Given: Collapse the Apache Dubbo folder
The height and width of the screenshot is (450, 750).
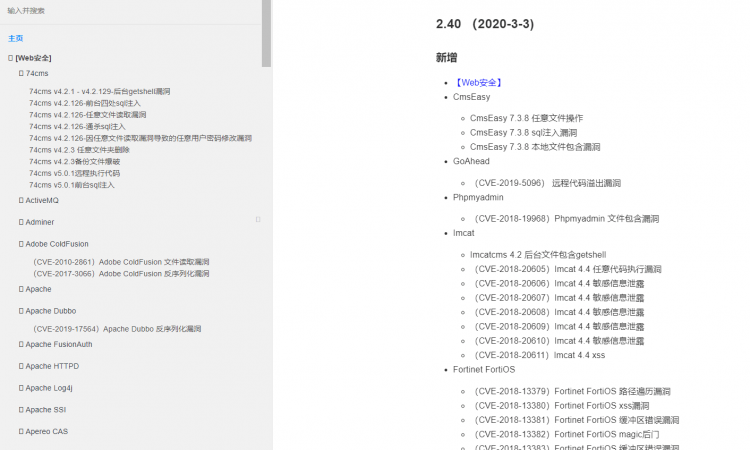Looking at the screenshot, I should click(47, 311).
